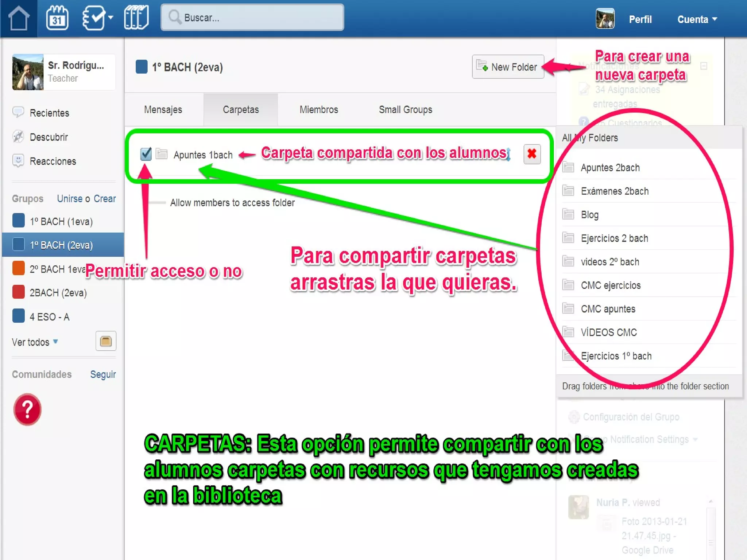Click the Descubrir compass icon

(18, 137)
